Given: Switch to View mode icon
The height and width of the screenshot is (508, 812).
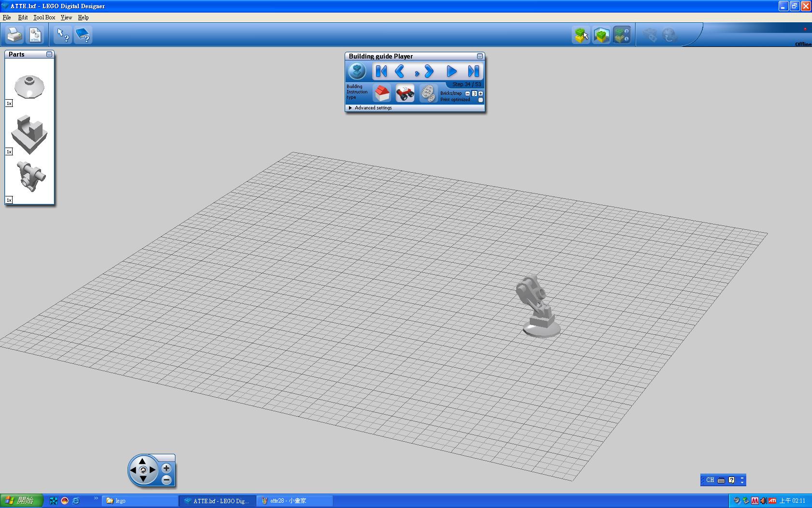Looking at the screenshot, I should coord(601,35).
